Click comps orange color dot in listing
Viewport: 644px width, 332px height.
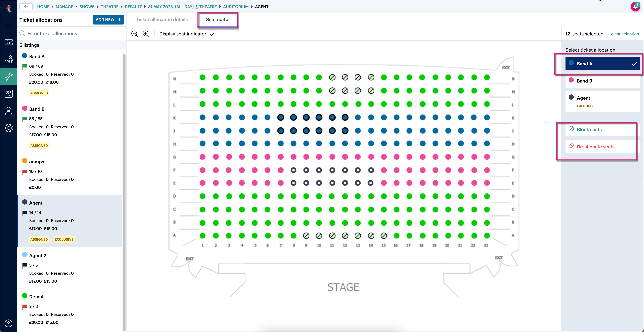pyautogui.click(x=24, y=161)
